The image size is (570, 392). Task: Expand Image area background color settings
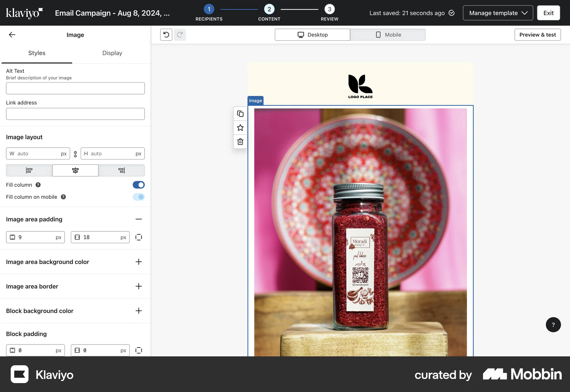pyautogui.click(x=139, y=262)
